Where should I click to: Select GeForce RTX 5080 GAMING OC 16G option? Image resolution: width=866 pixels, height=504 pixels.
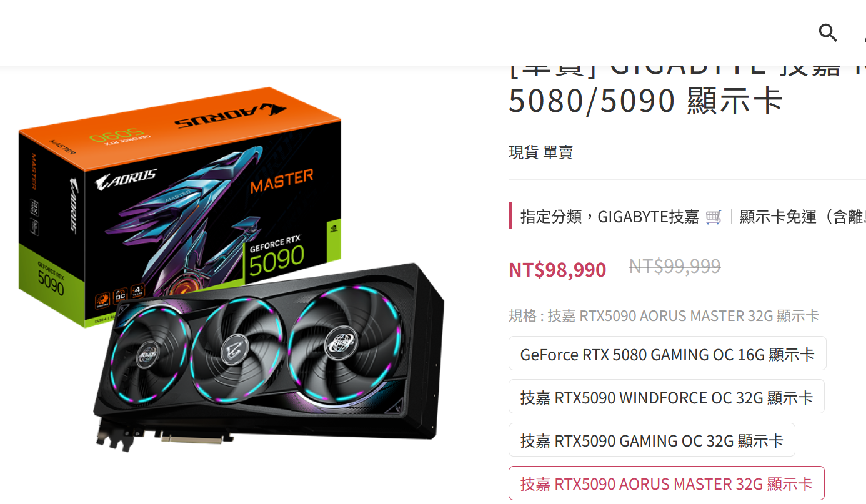click(667, 353)
